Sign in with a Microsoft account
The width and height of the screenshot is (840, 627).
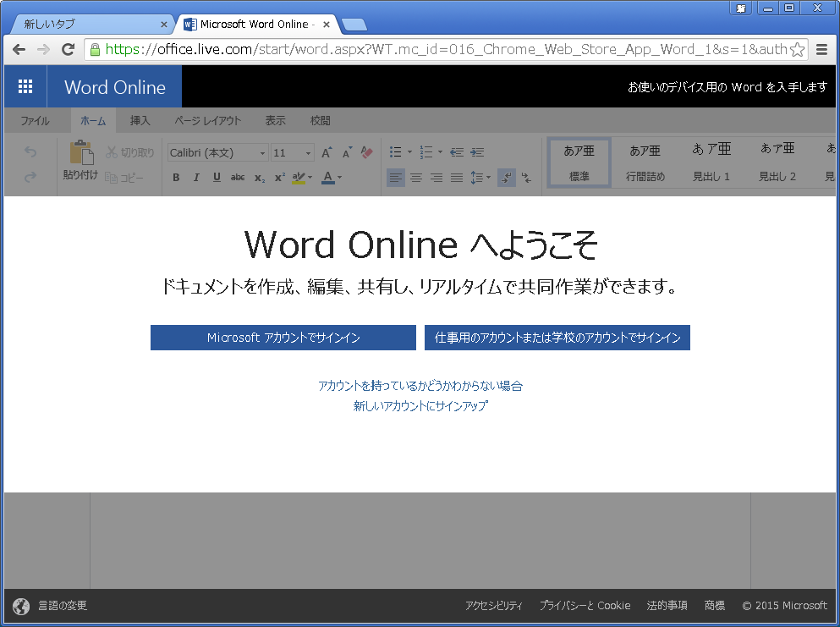coord(283,337)
